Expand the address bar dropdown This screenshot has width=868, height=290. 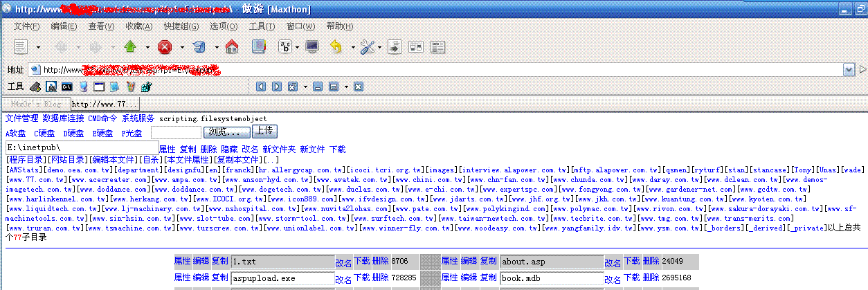tap(848, 70)
